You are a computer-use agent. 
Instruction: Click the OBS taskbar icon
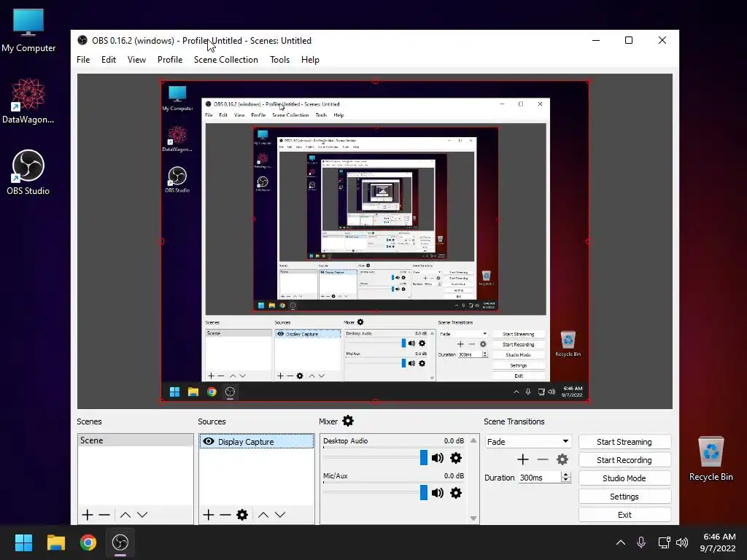(x=120, y=542)
